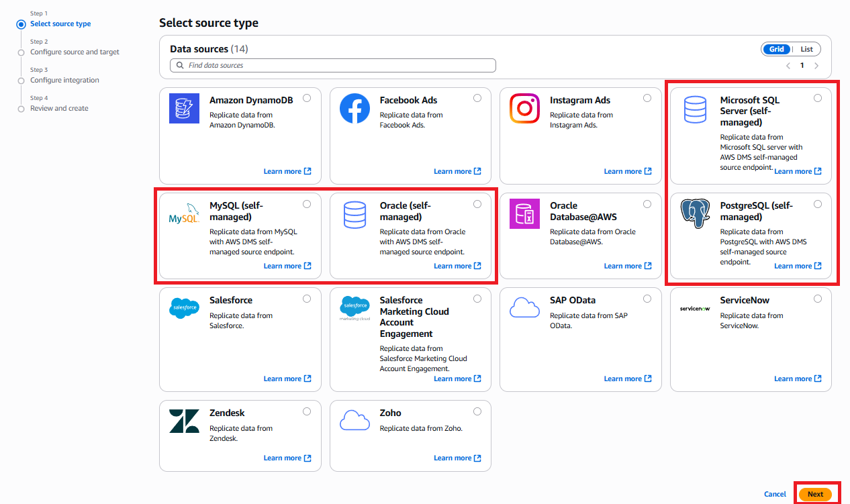Open Learn more for Salesforce
850x504 pixels.
pos(287,379)
